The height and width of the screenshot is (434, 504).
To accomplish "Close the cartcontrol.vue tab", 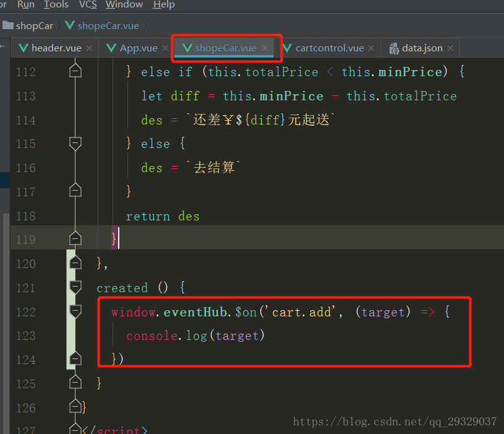I will (371, 48).
